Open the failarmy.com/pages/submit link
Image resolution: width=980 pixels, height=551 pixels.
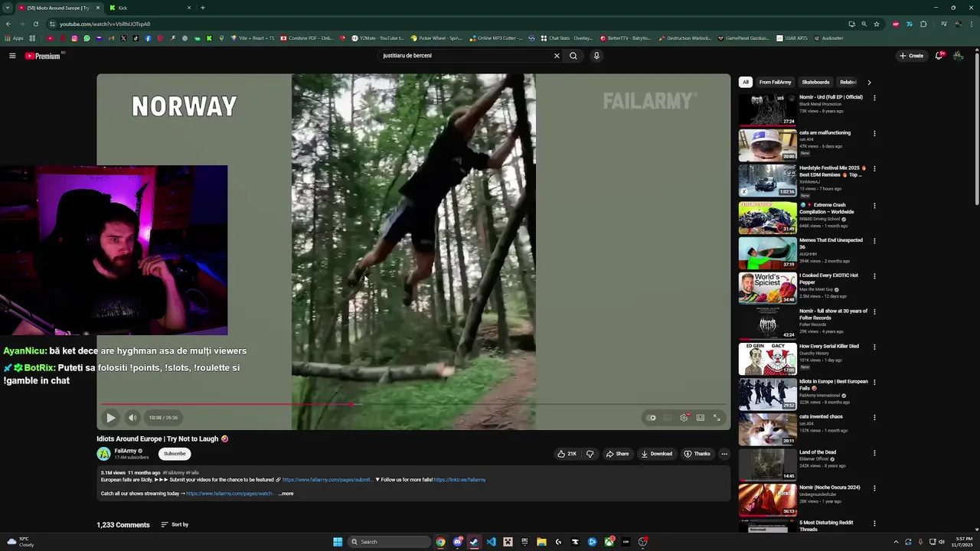coord(327,480)
